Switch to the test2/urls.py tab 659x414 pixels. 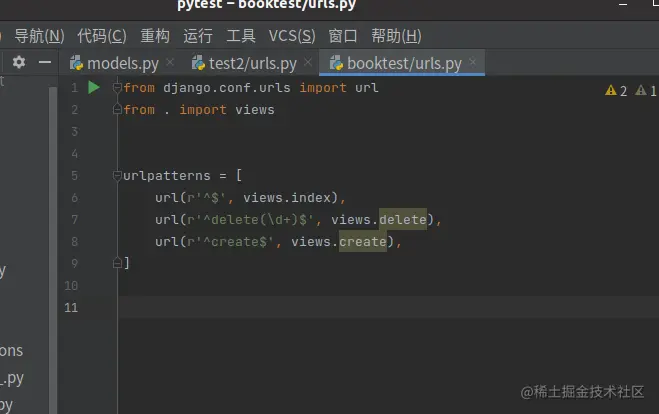253,63
